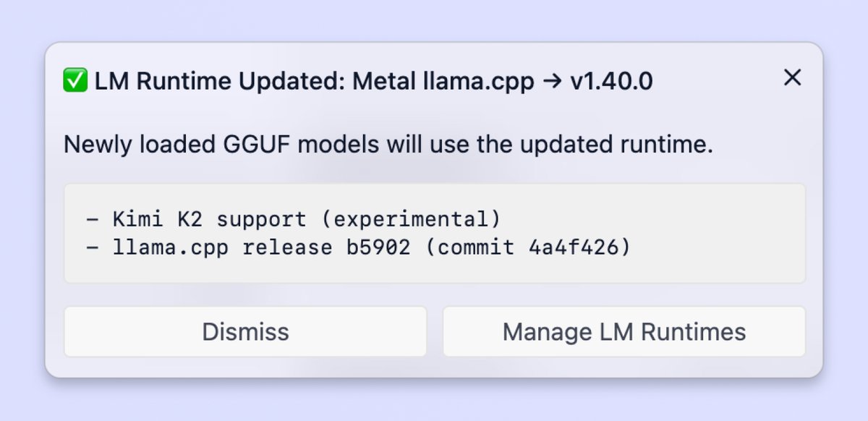868x421 pixels.
Task: Click the commit hash 4a4f426
Action: [x=578, y=247]
